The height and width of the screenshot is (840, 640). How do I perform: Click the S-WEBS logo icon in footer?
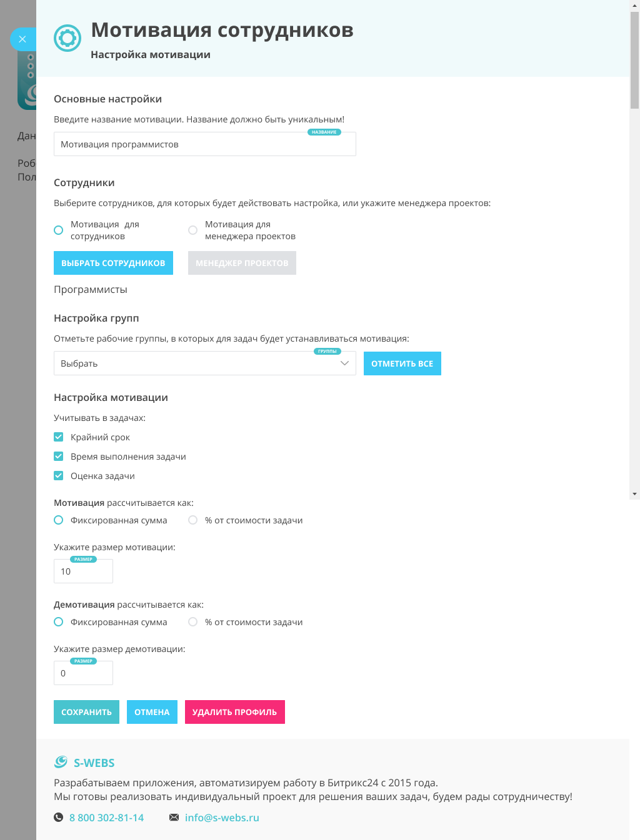[x=61, y=762]
